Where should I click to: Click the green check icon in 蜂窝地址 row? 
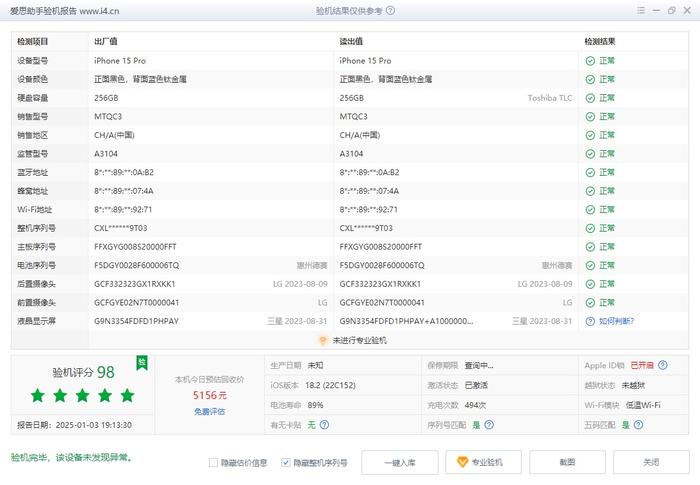(590, 191)
